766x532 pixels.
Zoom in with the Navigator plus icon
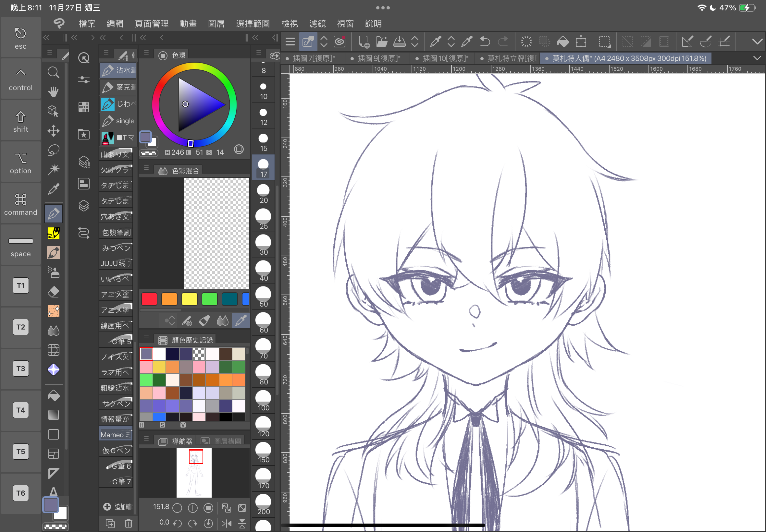[x=193, y=508]
